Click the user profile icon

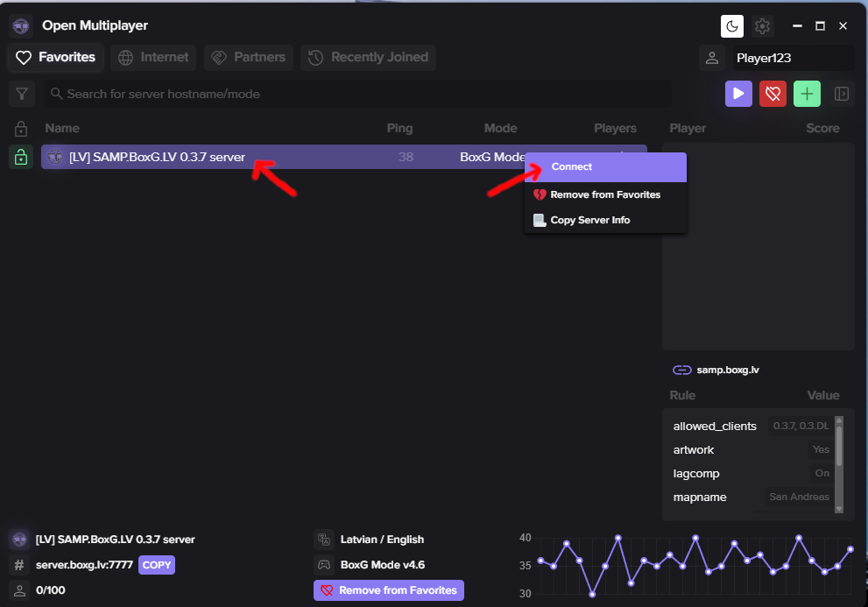tap(712, 58)
